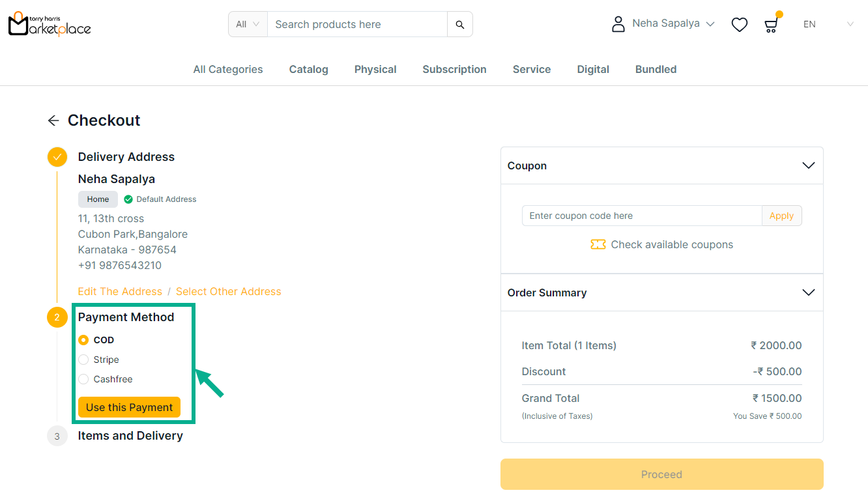
Task: Open the shopping cart icon
Action: tap(771, 25)
